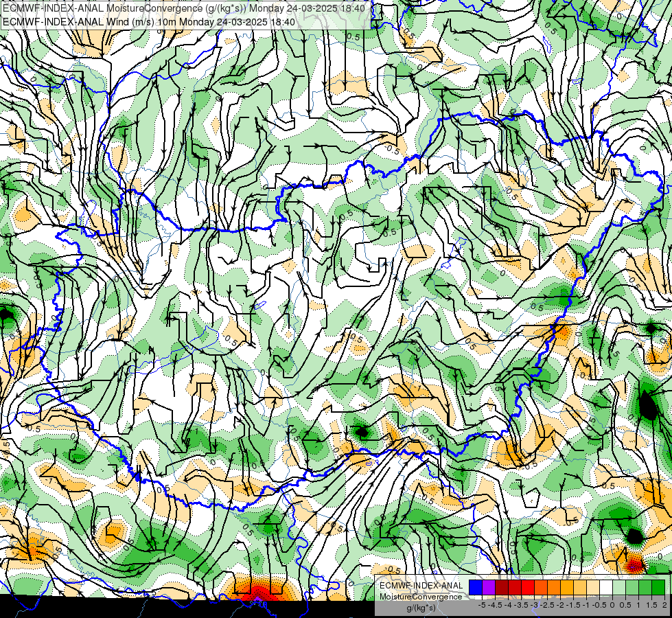Click the legend scale value -2.5
Viewport: 672px width, 618px height.
547,605
